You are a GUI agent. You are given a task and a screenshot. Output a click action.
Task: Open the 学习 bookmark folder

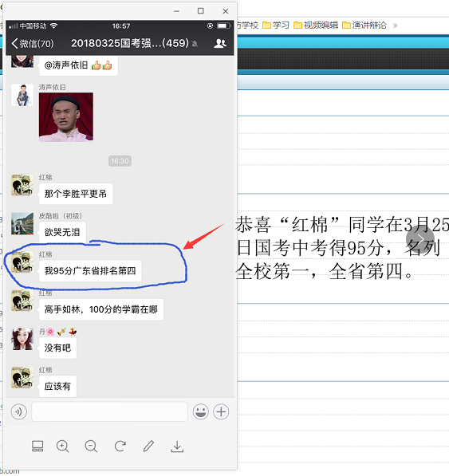point(276,26)
